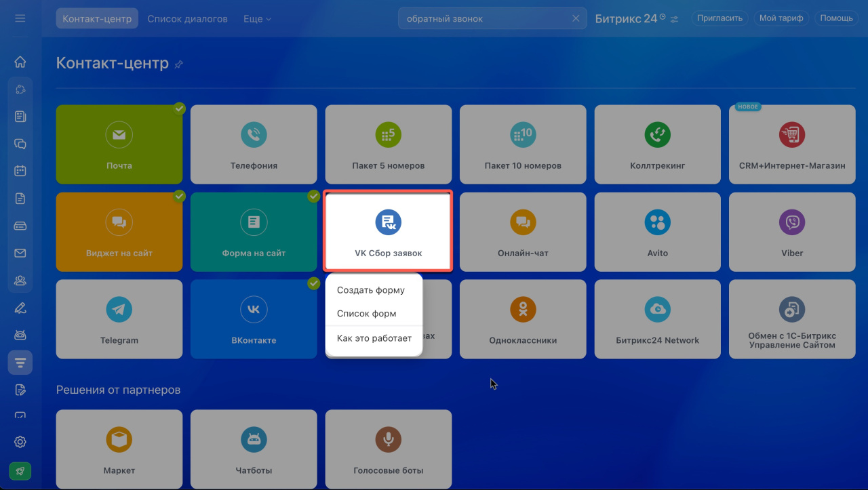This screenshot has height=490, width=868.
Task: Go to the home icon in sidebar
Action: 20,62
